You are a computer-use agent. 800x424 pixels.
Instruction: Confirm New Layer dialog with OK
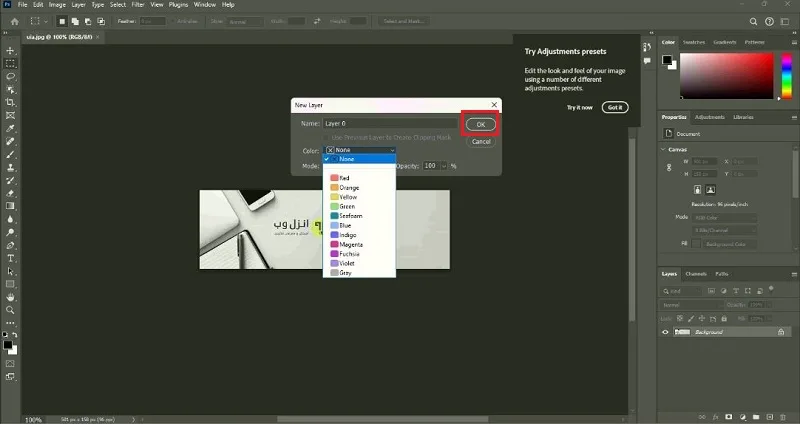click(481, 124)
